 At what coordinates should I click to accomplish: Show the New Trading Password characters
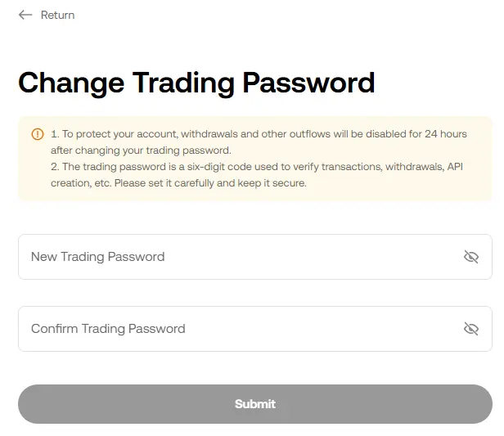pos(471,257)
